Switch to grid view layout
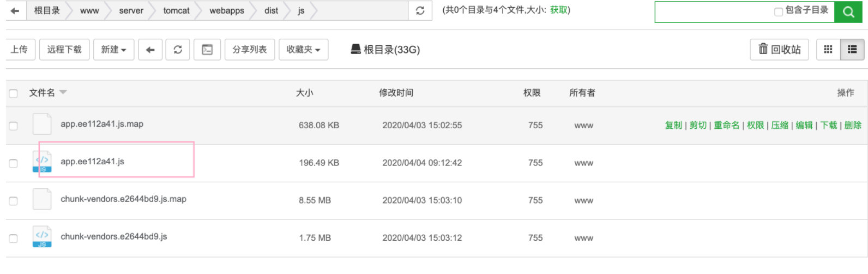Screen dimensions: 868x274 (x=828, y=50)
